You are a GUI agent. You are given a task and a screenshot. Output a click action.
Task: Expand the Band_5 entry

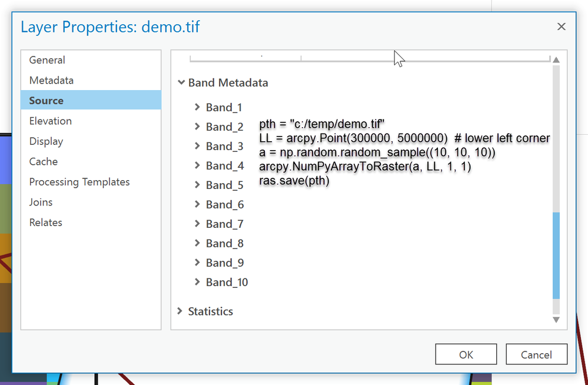[198, 185]
